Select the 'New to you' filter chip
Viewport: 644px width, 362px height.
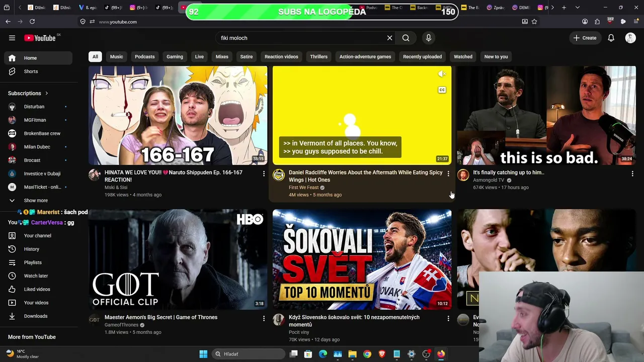[496, 56]
